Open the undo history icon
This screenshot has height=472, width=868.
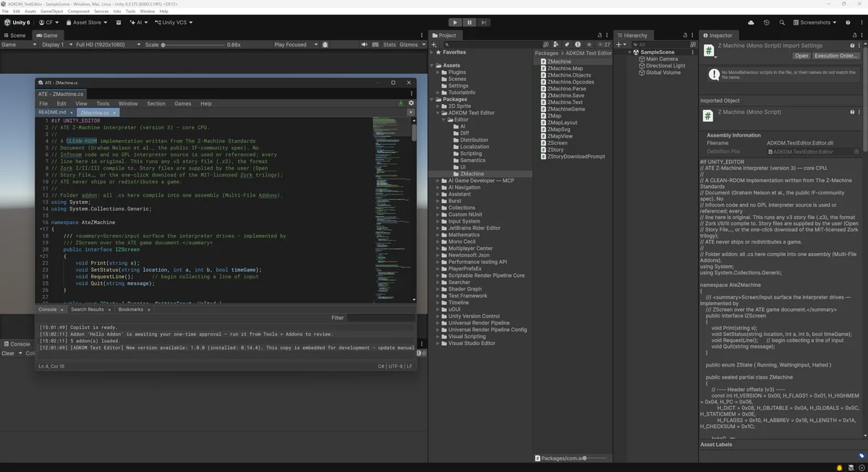coord(766,22)
